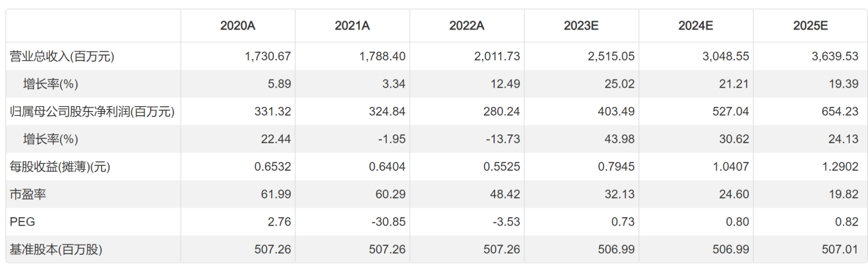Screen dimensions: 868x270
Task: Select the 2025E column header
Action: point(810,26)
